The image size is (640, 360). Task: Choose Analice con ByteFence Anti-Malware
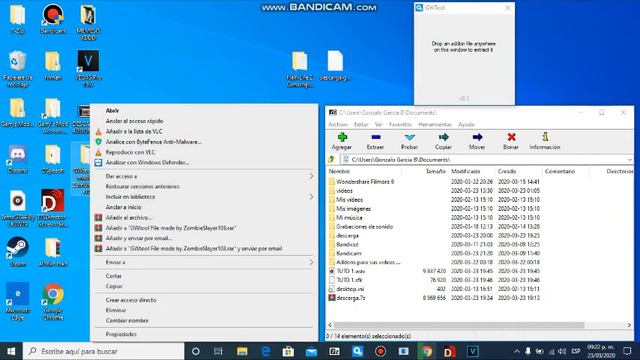pos(204,142)
